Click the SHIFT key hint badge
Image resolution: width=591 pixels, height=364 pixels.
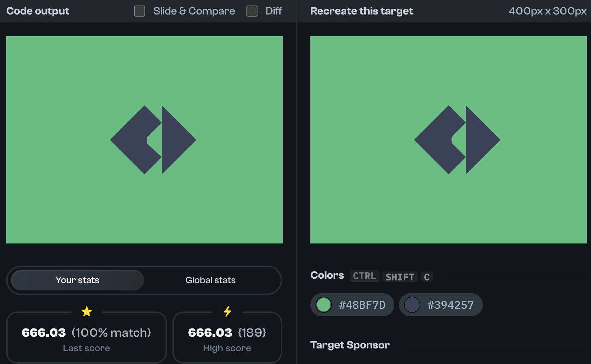click(x=400, y=277)
